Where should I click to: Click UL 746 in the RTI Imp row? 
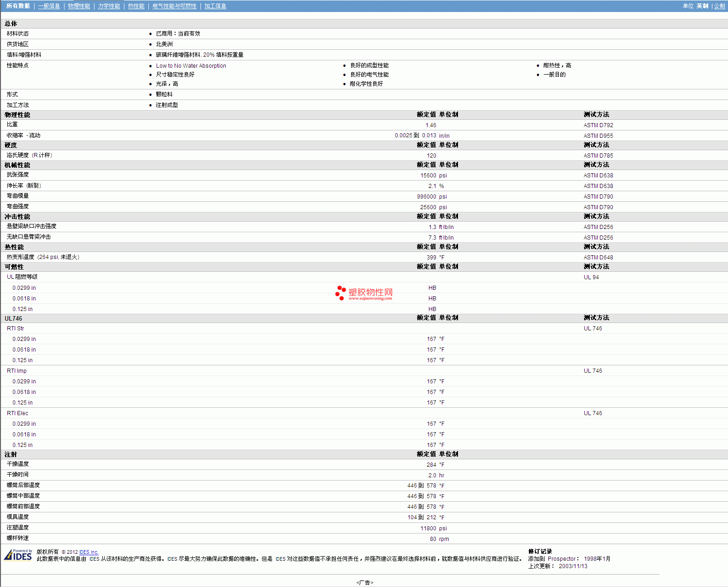click(x=593, y=371)
